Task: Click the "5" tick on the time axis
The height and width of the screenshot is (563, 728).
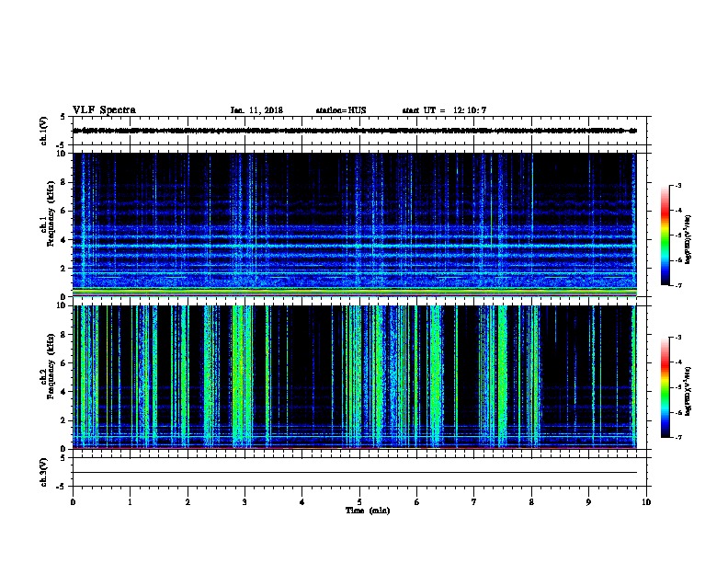Action: pos(359,502)
